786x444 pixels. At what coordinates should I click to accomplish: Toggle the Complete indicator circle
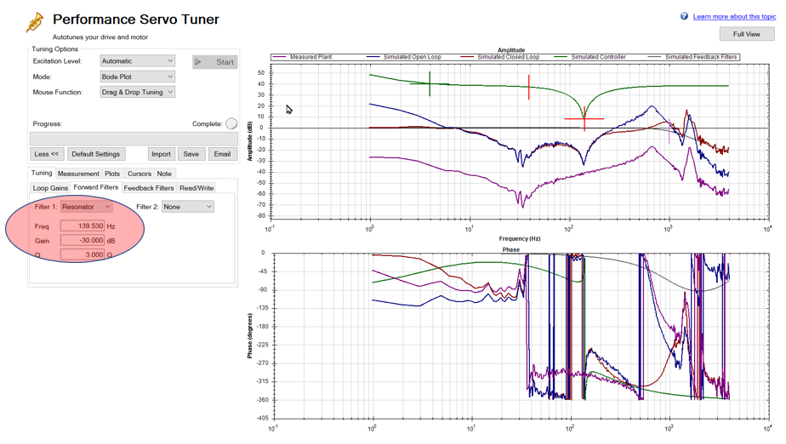click(x=231, y=123)
